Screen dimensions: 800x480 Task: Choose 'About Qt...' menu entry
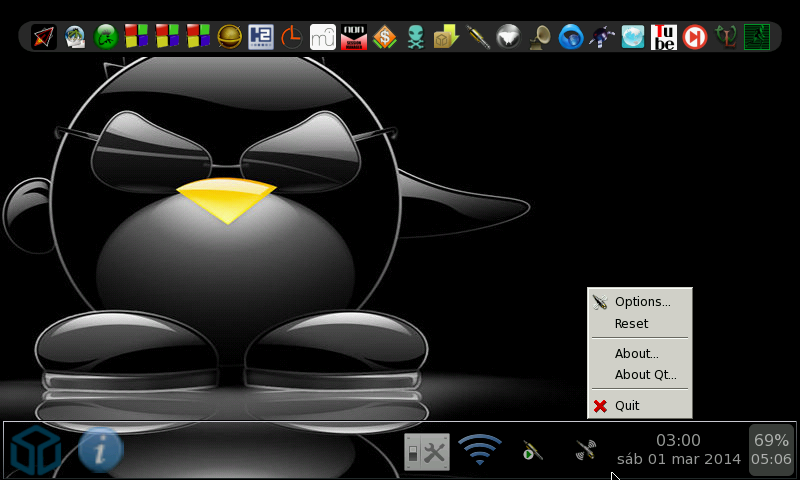click(640, 374)
